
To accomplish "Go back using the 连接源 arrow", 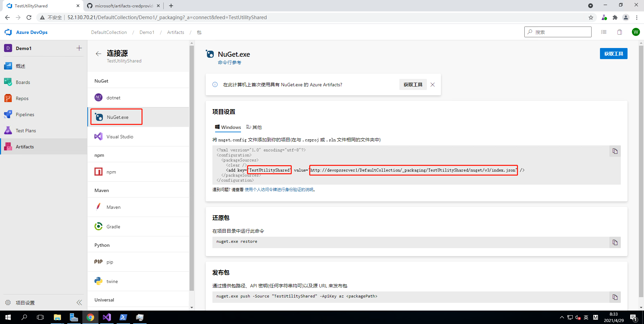I will point(98,54).
